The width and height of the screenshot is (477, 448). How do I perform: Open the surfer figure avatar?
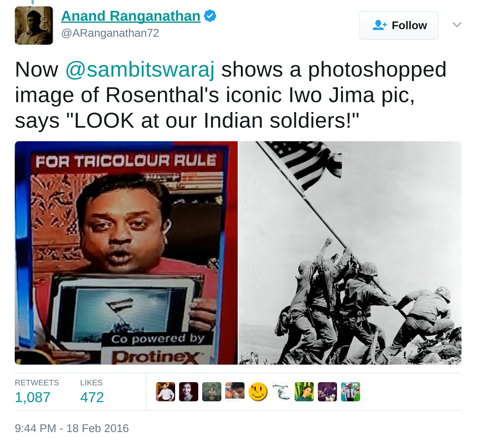click(x=281, y=392)
